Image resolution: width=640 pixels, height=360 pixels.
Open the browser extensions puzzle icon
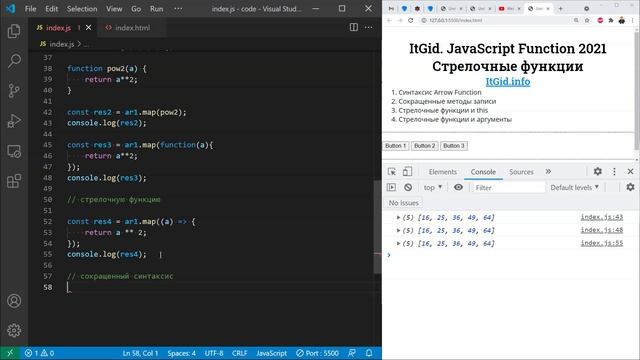(611, 20)
